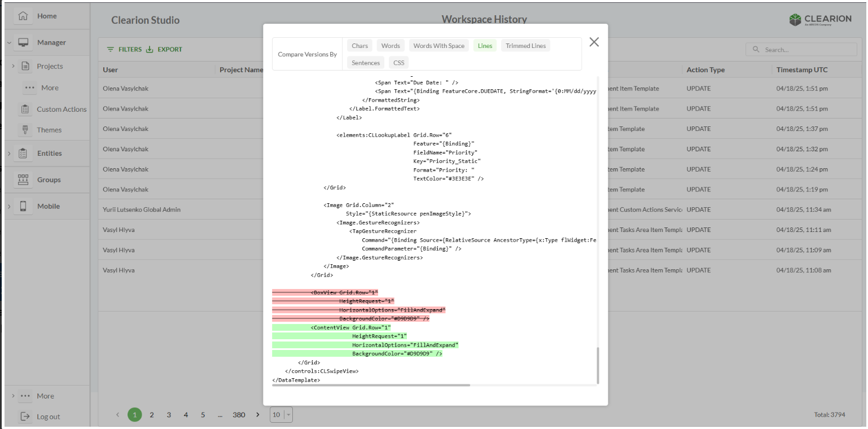Close the compare versions dialog
The width and height of the screenshot is (868, 429).
(594, 42)
